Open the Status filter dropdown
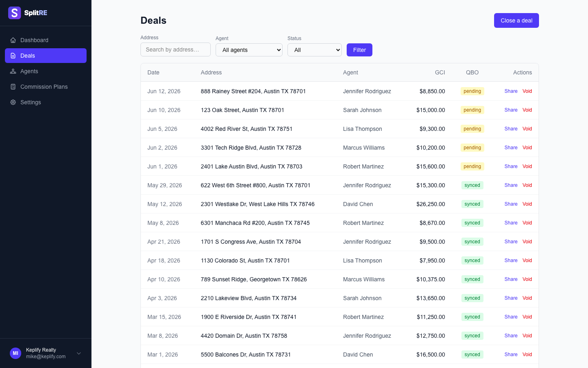Viewport: 588px width, 368px height. pyautogui.click(x=314, y=50)
